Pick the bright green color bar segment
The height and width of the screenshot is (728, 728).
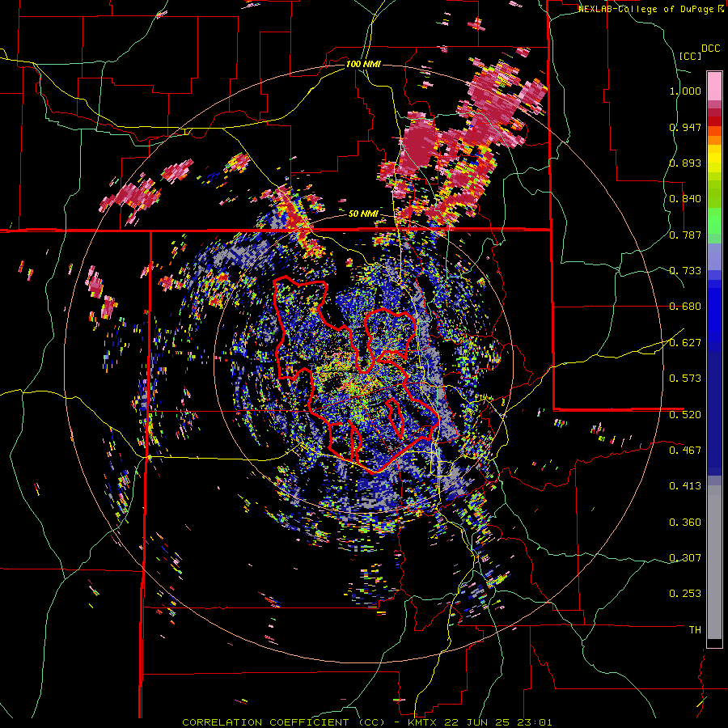(x=714, y=221)
